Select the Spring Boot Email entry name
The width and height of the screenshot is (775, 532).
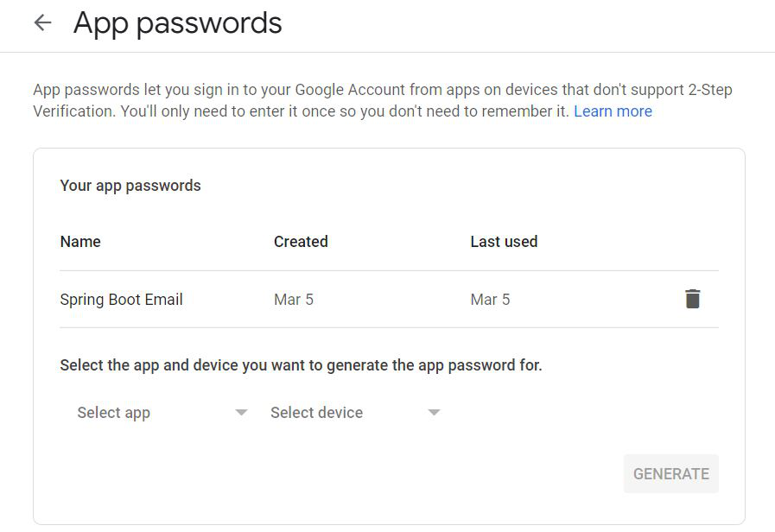coord(122,300)
